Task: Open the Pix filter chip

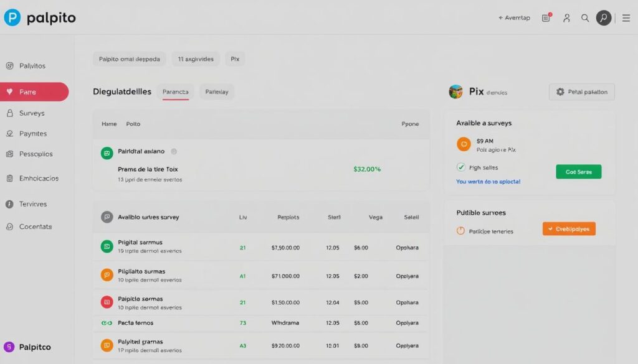Action: 235,59
